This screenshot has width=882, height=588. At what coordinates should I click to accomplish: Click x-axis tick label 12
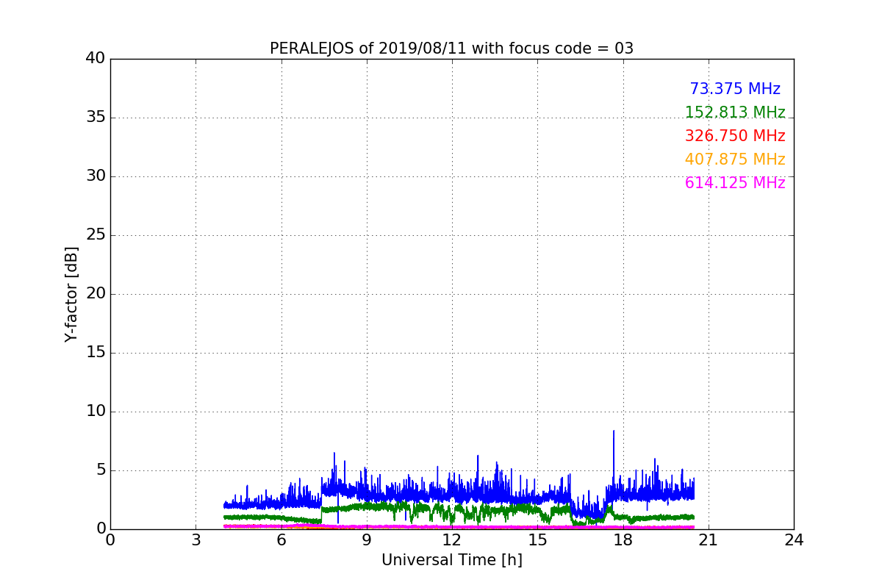coord(451,540)
